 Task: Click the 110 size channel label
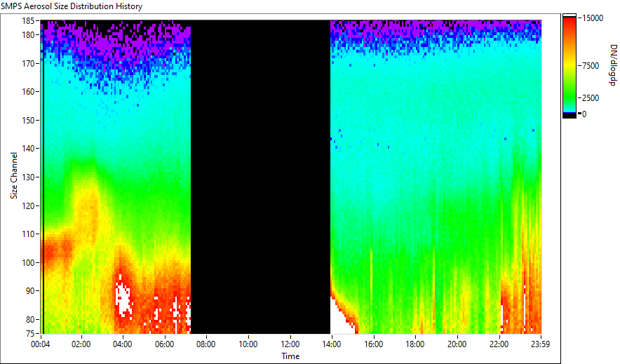click(x=29, y=234)
